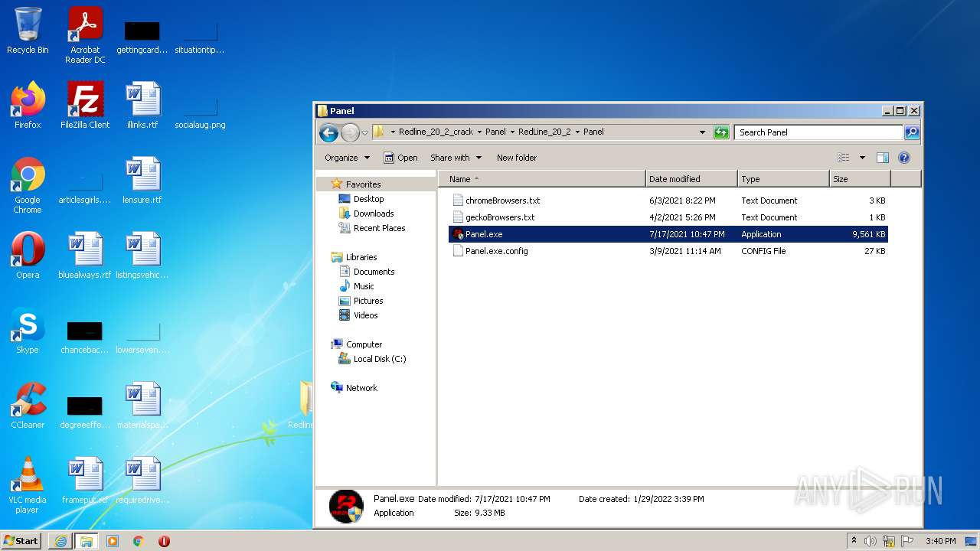Click the Search Panel input field
This screenshot has height=551, width=980.
(818, 132)
